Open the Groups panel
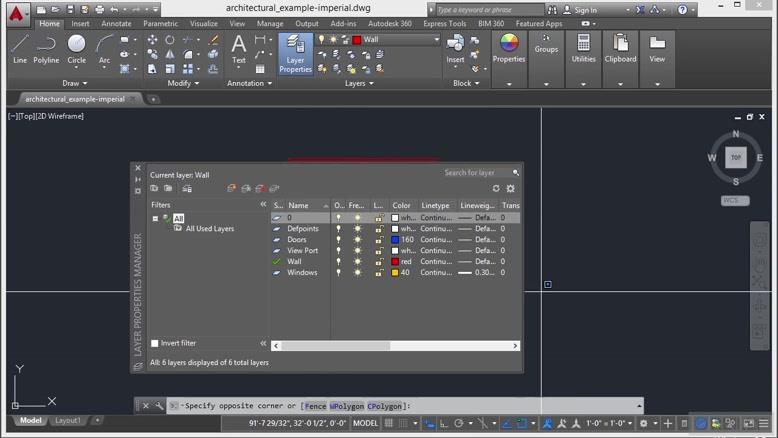The image size is (778, 438). point(546,44)
